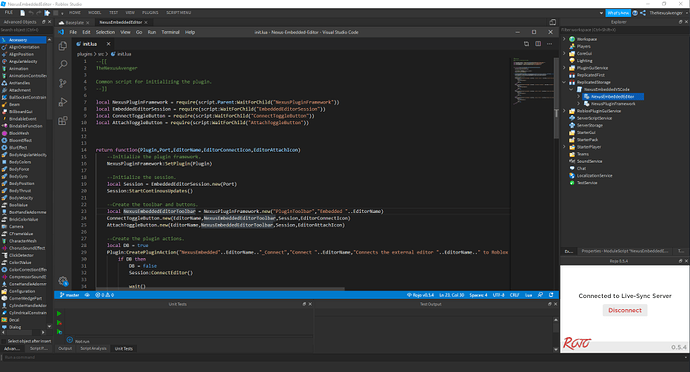
Task: Click open changes icon in editor toolbar
Action: tap(526, 44)
